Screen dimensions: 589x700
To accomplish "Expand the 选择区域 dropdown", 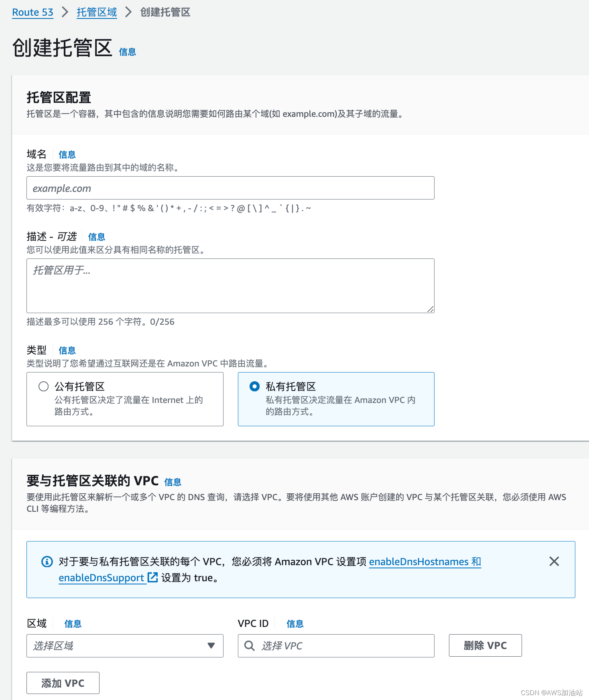I will [x=125, y=646].
